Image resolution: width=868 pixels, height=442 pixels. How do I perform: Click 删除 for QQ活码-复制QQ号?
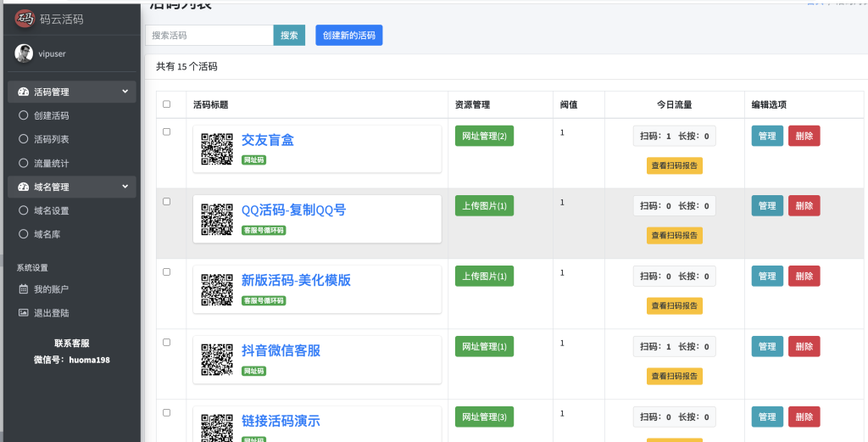point(804,205)
